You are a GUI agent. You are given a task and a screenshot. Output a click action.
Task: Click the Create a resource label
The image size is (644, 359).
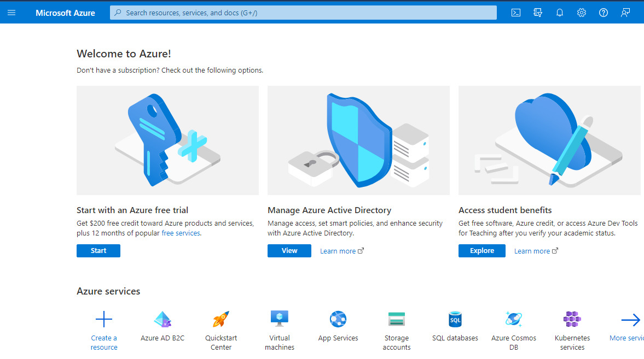[x=104, y=343]
